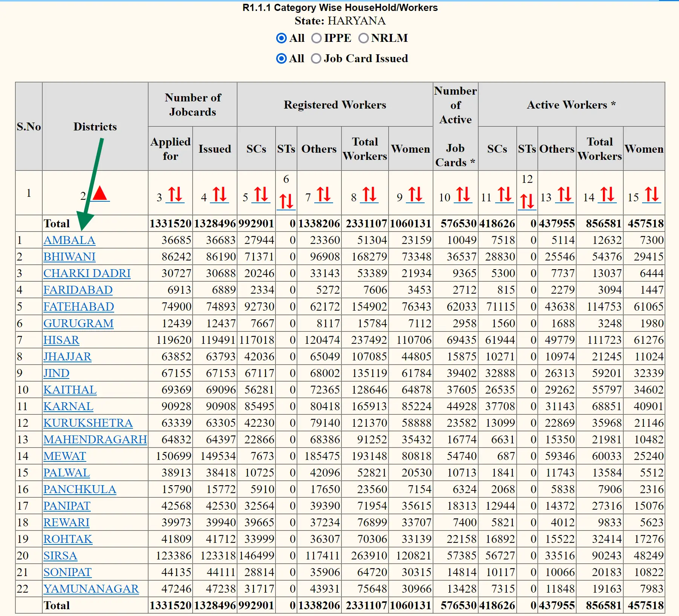679x616 pixels.
Task: Click HISAR Applied for value 119620
Action: click(x=174, y=340)
